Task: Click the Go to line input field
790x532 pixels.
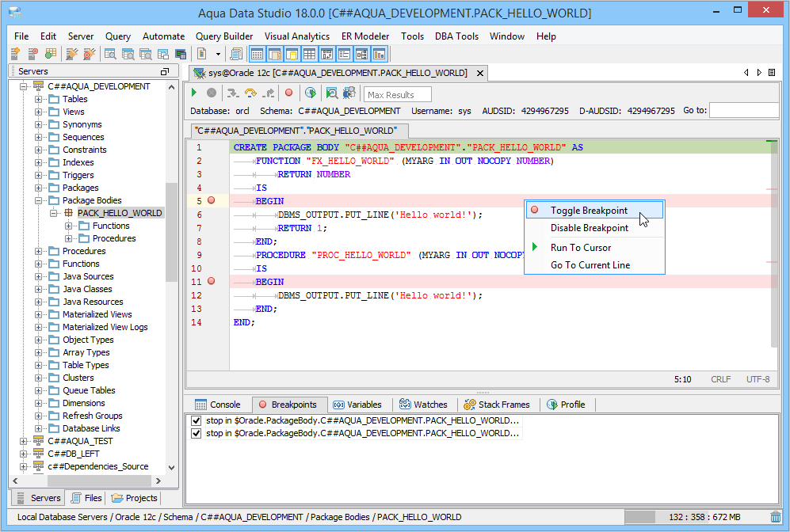Action: pos(743,111)
